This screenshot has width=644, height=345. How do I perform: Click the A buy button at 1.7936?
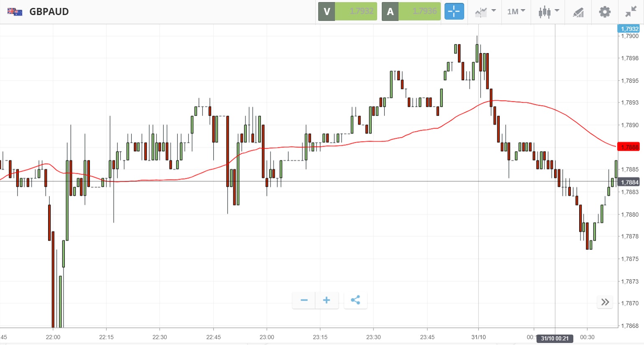[411, 12]
